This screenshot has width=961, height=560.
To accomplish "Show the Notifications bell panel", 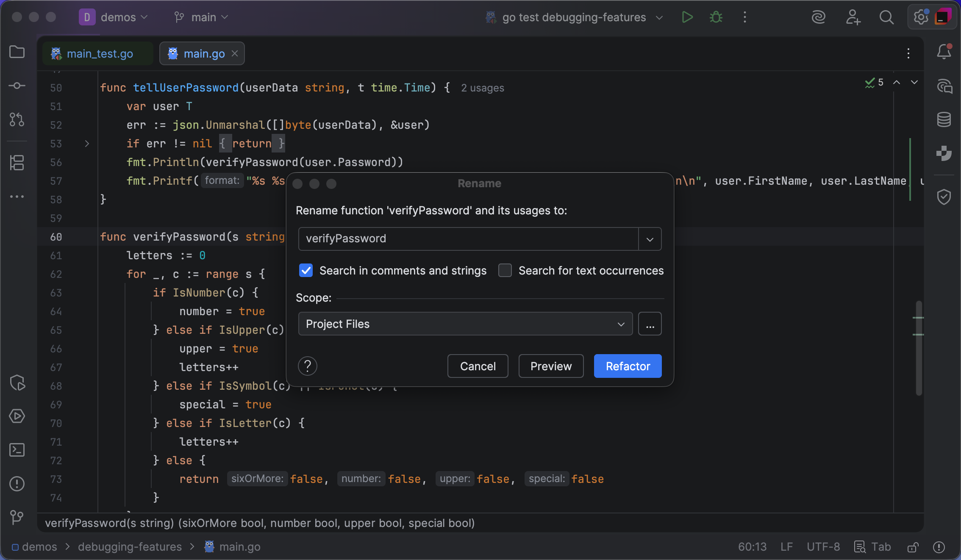I will 944,52.
